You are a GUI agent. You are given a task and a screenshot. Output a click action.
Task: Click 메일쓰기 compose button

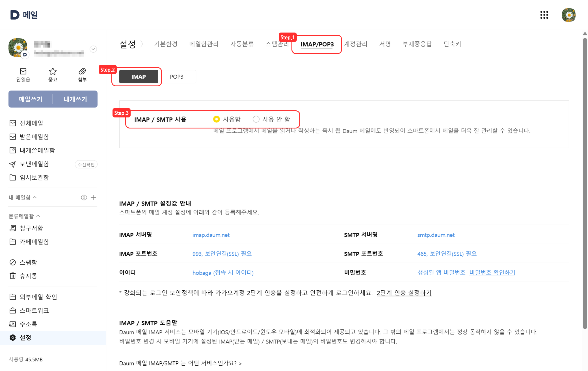31,99
